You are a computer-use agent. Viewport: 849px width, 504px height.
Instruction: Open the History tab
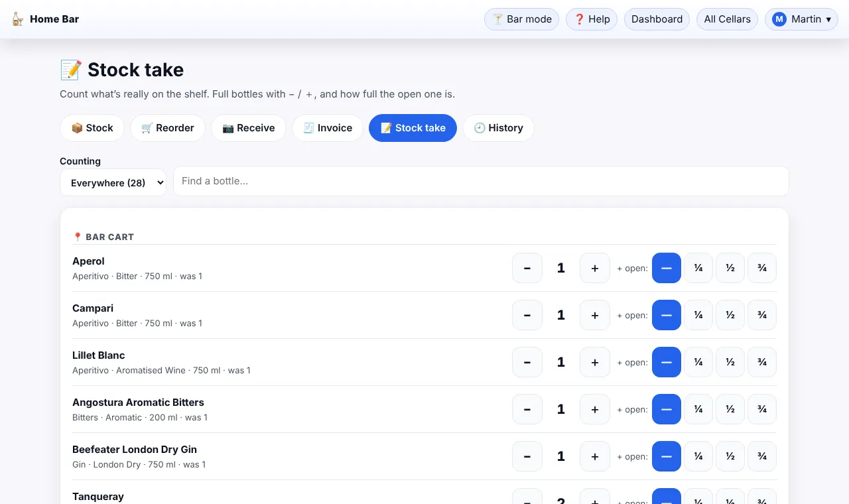pyautogui.click(x=498, y=128)
